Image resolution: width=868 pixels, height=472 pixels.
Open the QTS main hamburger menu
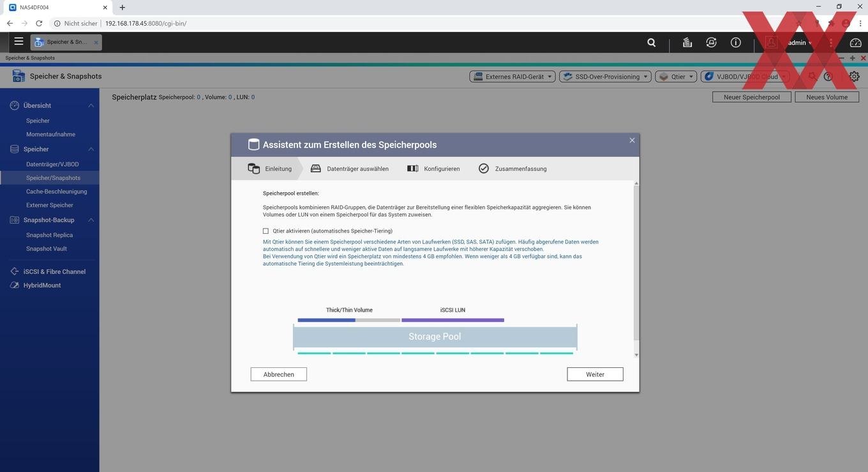coord(19,42)
